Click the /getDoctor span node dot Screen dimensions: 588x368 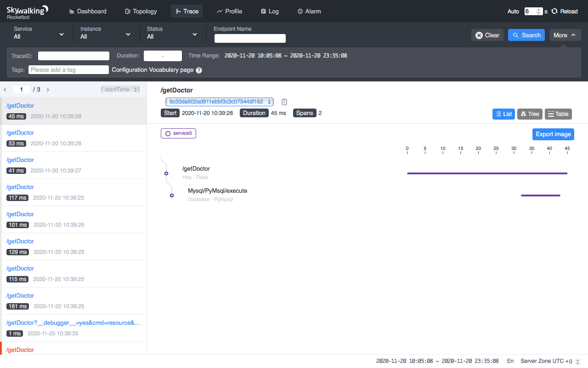pyautogui.click(x=166, y=173)
